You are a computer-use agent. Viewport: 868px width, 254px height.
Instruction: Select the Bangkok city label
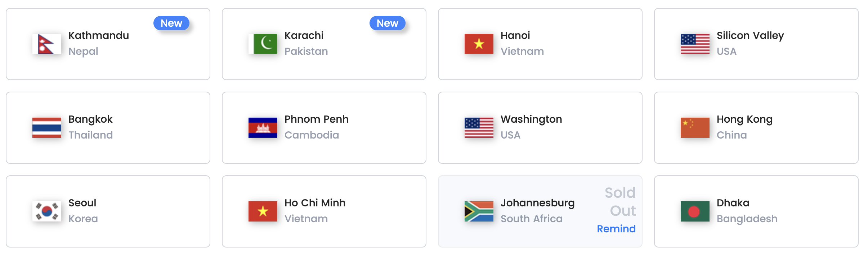[x=90, y=119]
